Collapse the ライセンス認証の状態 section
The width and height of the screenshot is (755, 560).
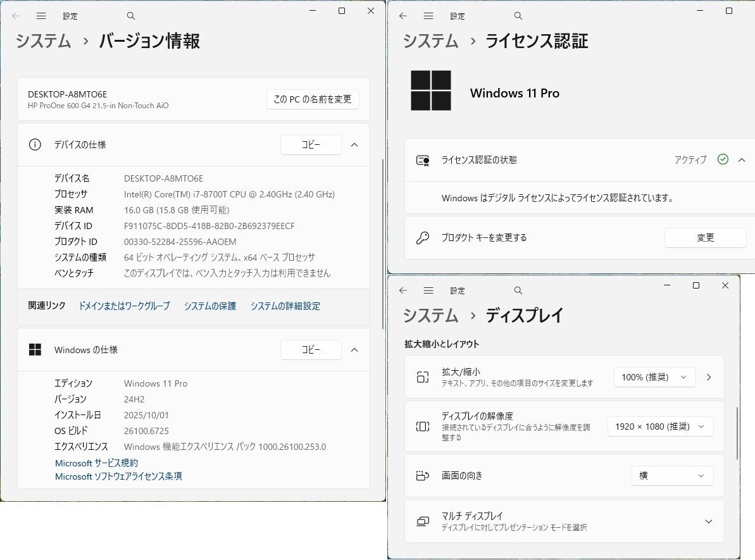[x=742, y=160]
